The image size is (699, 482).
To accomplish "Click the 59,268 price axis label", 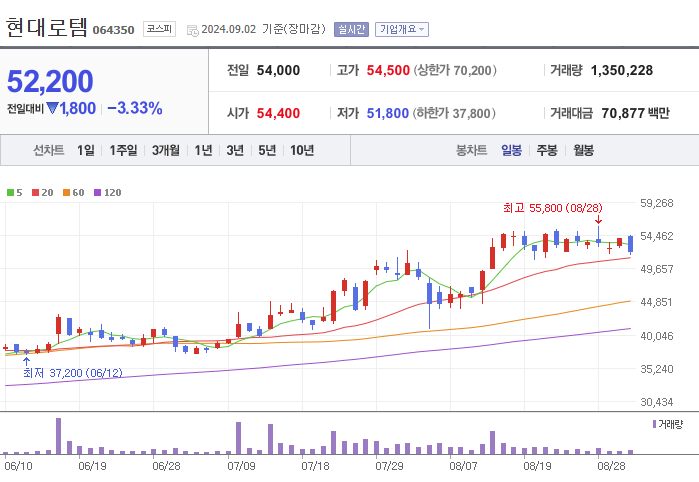I will pyautogui.click(x=657, y=203).
